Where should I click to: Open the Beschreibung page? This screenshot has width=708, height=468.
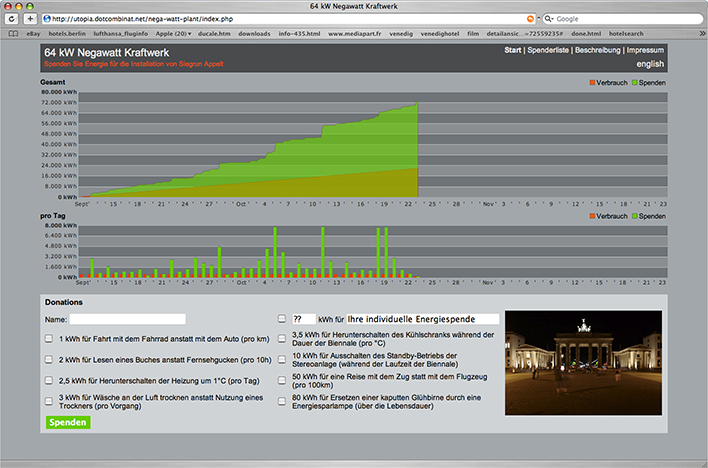point(597,50)
